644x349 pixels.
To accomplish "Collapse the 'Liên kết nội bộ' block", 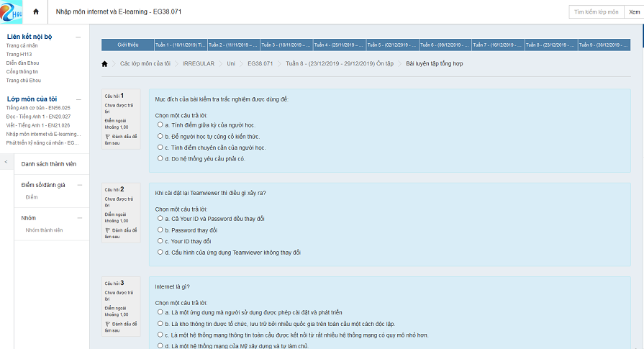I will tap(78, 36).
